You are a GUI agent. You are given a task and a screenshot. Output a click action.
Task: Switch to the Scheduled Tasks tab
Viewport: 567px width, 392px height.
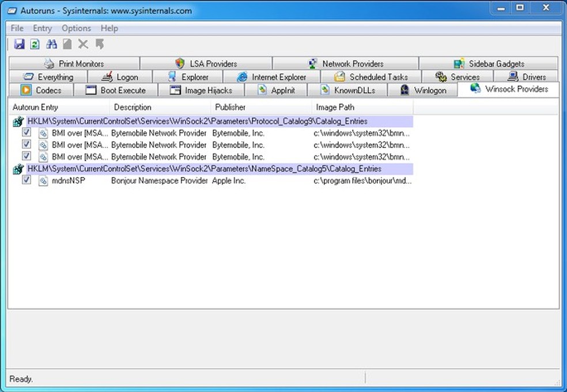[371, 77]
